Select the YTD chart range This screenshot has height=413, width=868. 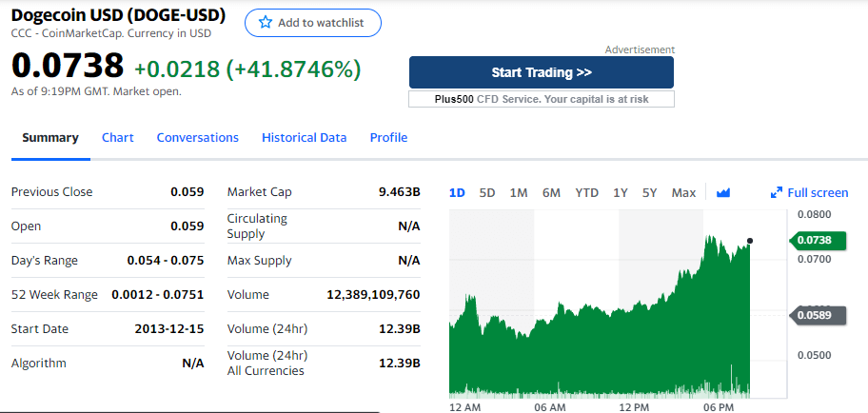point(587,192)
